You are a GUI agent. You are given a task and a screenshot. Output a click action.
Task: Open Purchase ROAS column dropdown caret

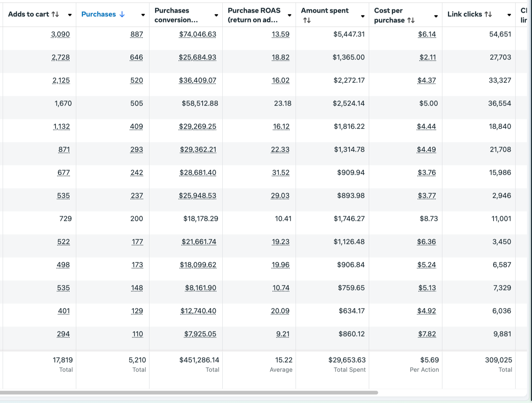[x=290, y=15]
